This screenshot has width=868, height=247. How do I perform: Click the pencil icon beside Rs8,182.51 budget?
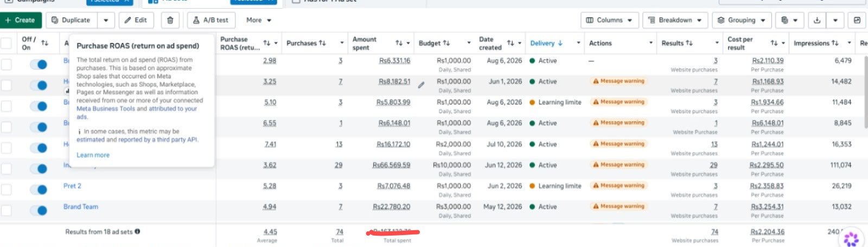coord(421,85)
